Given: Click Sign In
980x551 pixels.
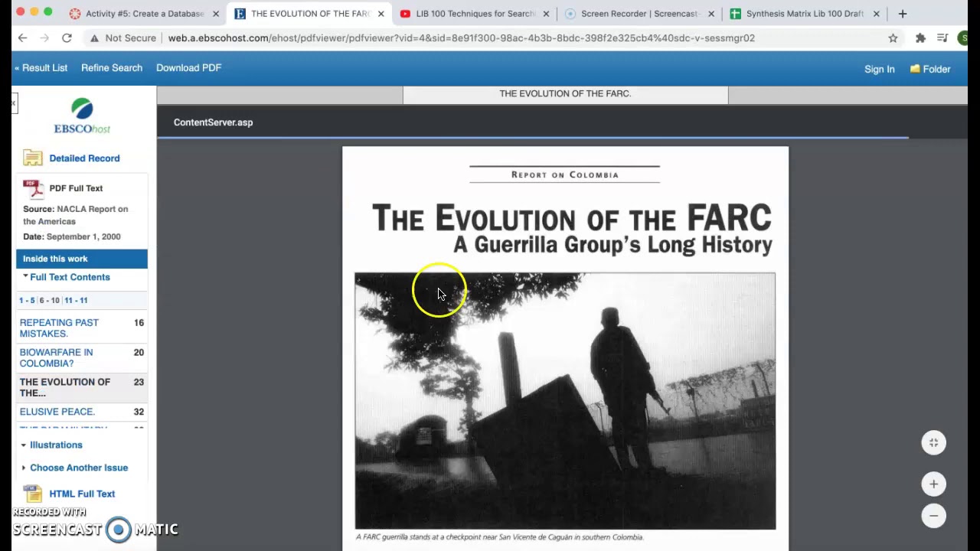Looking at the screenshot, I should click(x=879, y=69).
